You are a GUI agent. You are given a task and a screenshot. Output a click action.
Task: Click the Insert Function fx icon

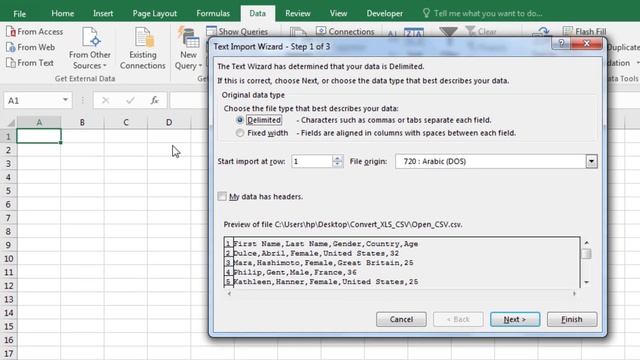point(154,100)
